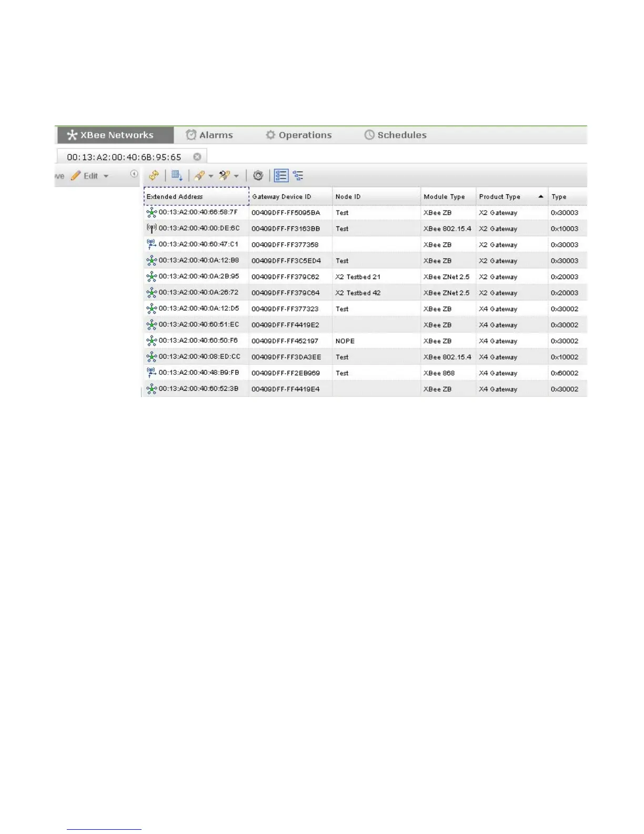The width and height of the screenshot is (644, 834).
Task: Click antenna icon for 00:13:A2:00:40:00:DE:6C
Action: [152, 229]
